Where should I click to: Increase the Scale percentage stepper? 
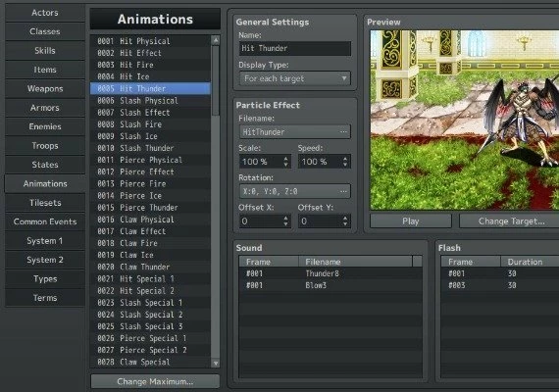(286, 159)
